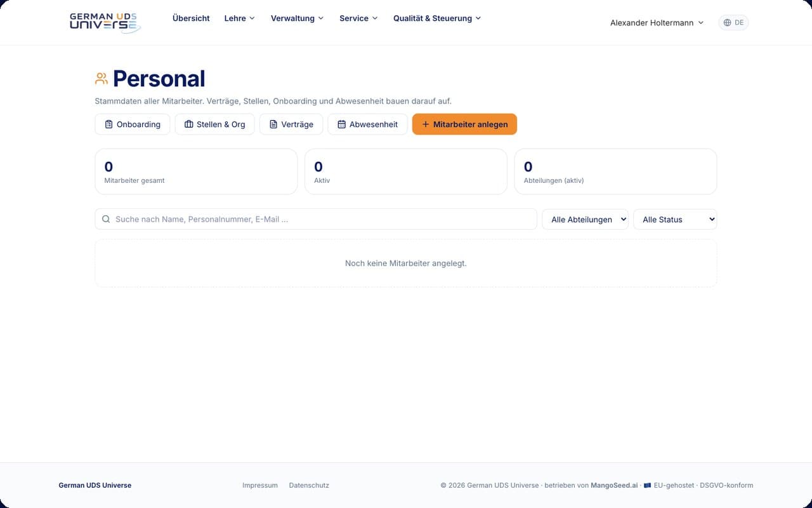Image resolution: width=812 pixels, height=508 pixels.
Task: Expand the Qualität & Steuerung menu
Action: (437, 18)
